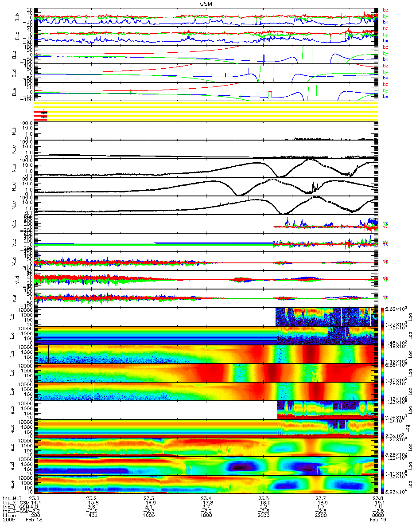Click the 2000 time tick label
The width and height of the screenshot is (412, 532).
(x=264, y=516)
